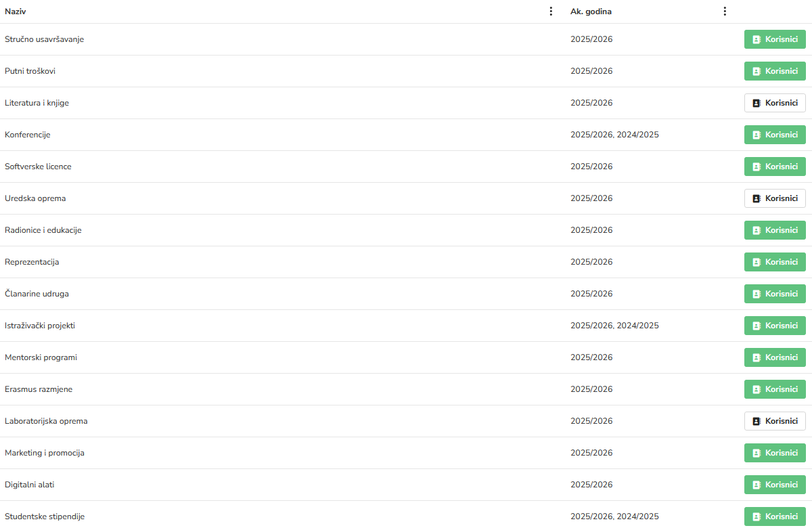Open Korisnici for Radionice i edukacije

pyautogui.click(x=775, y=230)
